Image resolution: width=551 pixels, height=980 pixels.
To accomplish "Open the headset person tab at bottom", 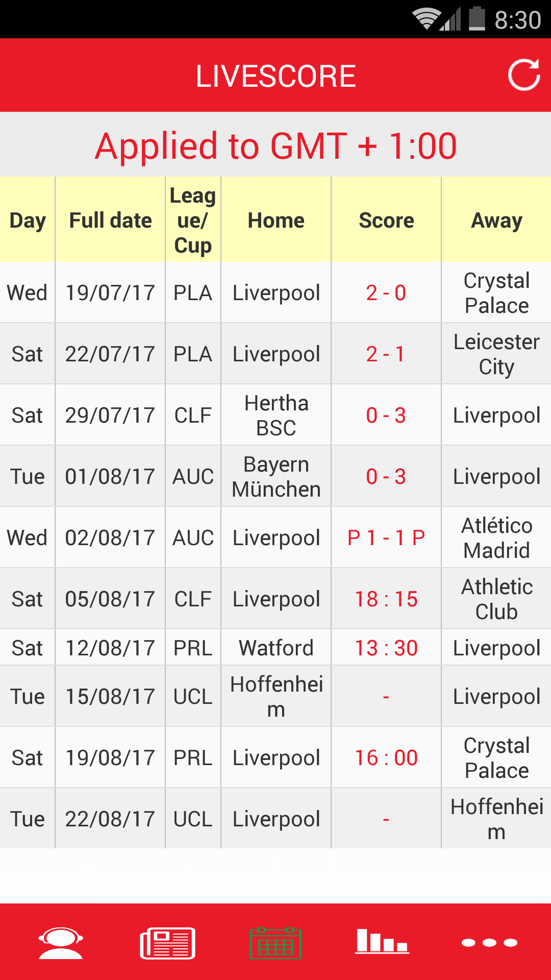I will pos(61,943).
